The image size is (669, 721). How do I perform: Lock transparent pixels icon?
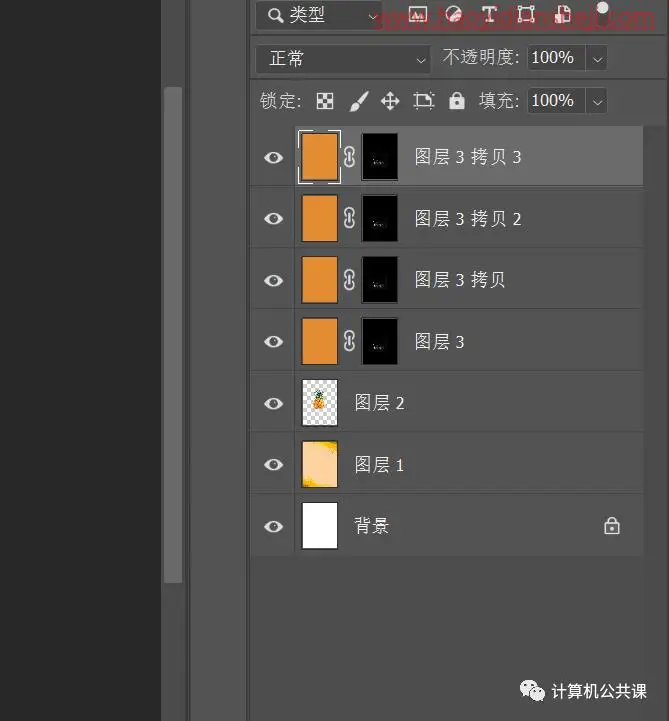pos(325,101)
